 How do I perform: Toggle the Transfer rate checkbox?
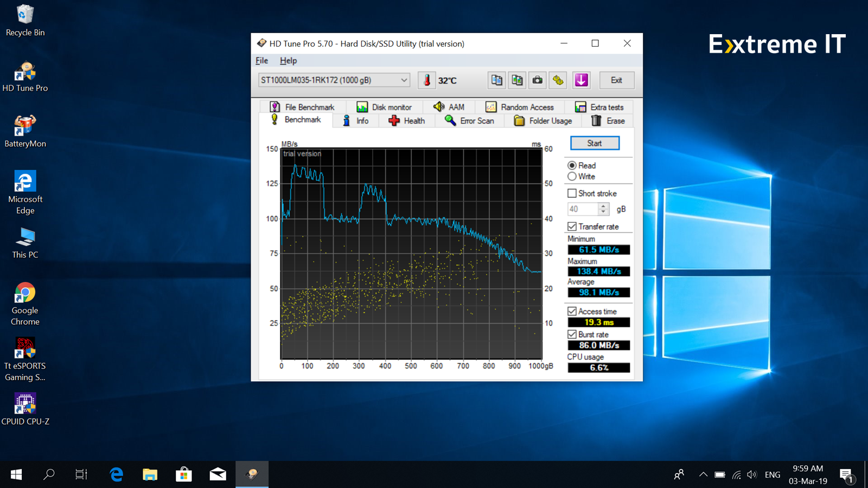pyautogui.click(x=572, y=227)
